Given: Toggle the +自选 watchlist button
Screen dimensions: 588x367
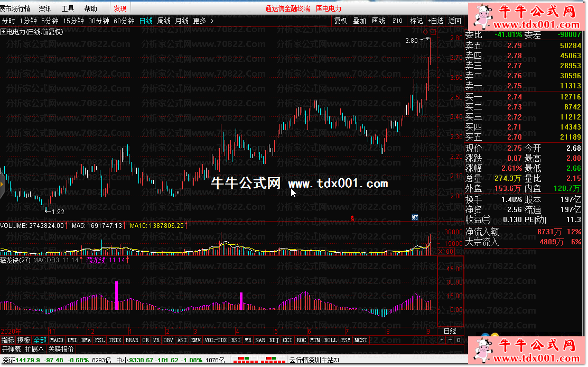Looking at the screenshot, I should coord(435,21).
